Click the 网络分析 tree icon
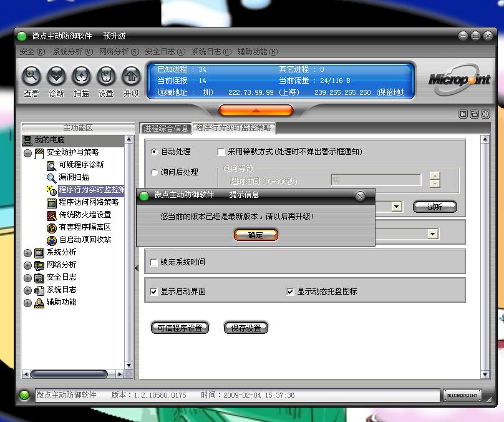The width and height of the screenshot is (504, 422). 39,265
